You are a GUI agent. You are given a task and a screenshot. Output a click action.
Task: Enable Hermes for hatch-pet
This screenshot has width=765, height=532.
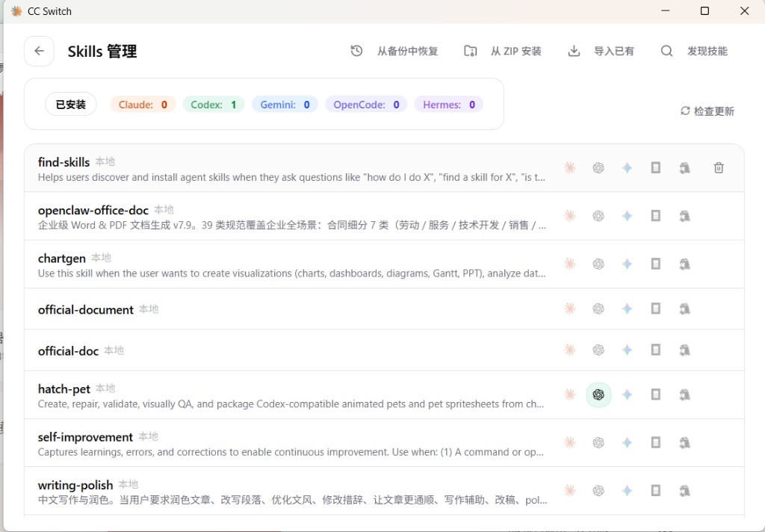pyautogui.click(x=684, y=395)
